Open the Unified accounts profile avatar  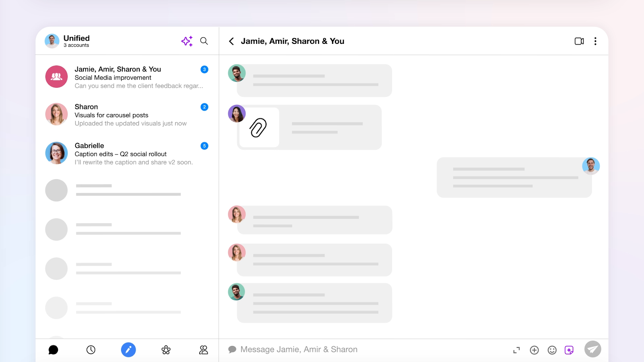[x=52, y=41]
